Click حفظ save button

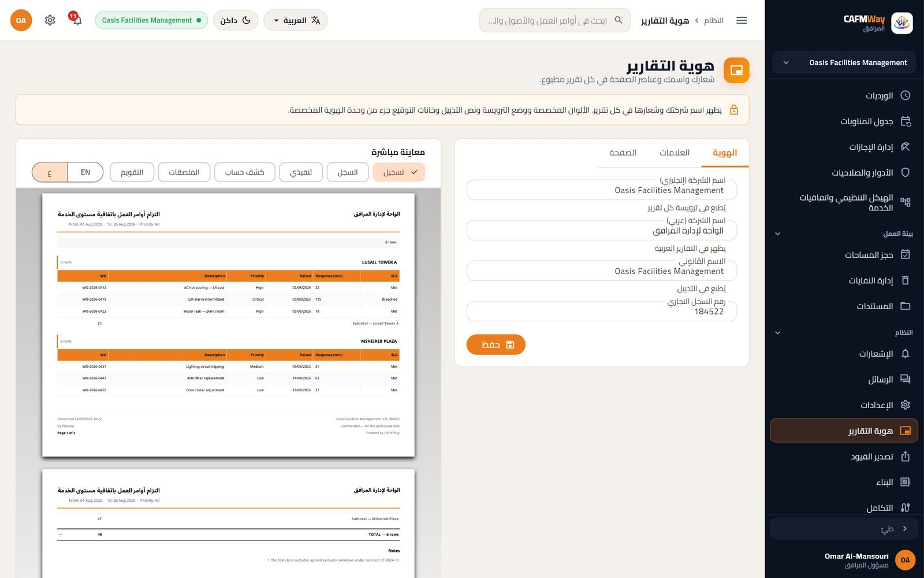[x=496, y=344]
